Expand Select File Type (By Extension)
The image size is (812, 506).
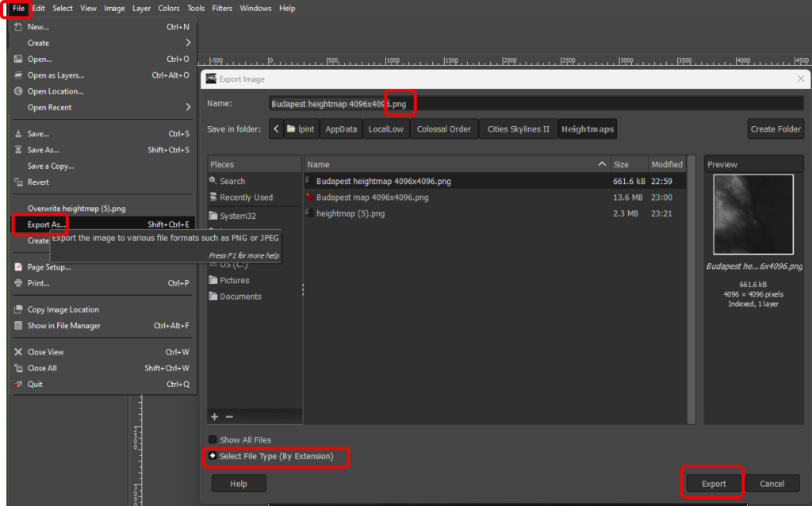213,456
